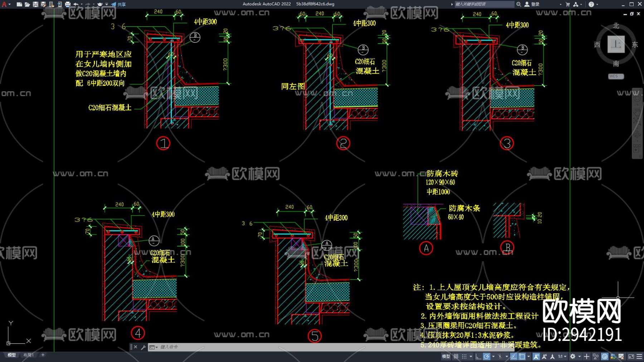The image size is (644, 362).
Task: Click the keyword search input field
Action: (x=484, y=4)
